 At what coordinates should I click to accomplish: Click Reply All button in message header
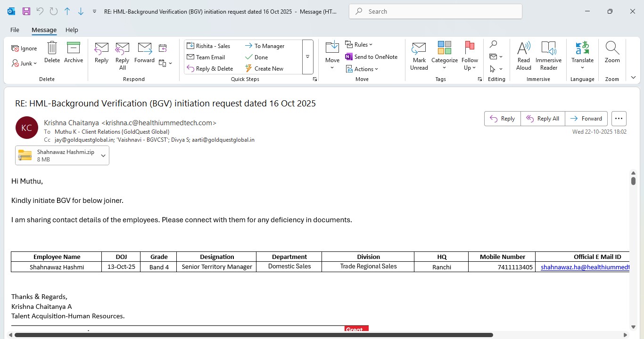pos(542,119)
